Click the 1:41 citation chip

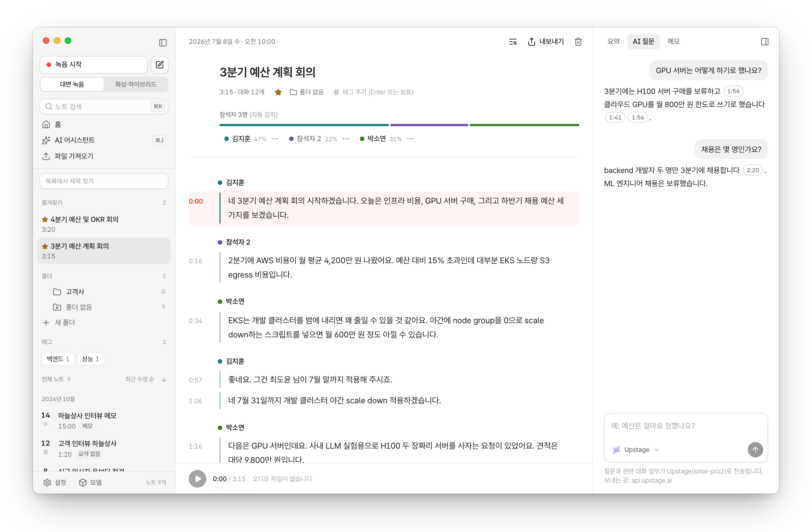pyautogui.click(x=615, y=118)
